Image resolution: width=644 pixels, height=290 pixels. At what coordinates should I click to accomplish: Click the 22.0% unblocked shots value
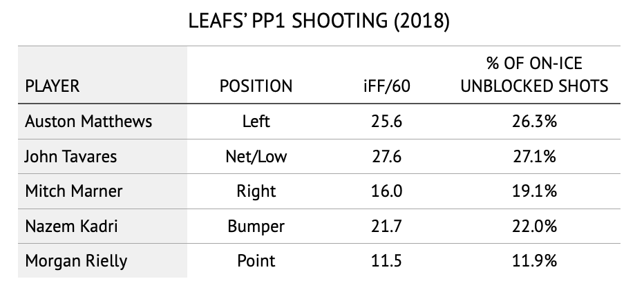pos(534,226)
